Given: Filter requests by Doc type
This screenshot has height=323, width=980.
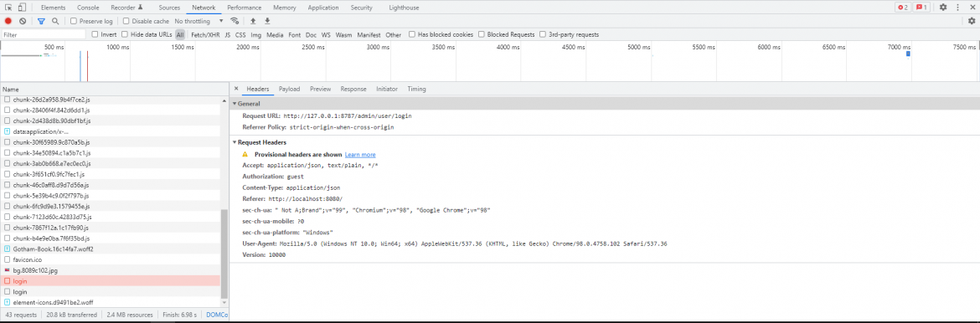Looking at the screenshot, I should 312,35.
